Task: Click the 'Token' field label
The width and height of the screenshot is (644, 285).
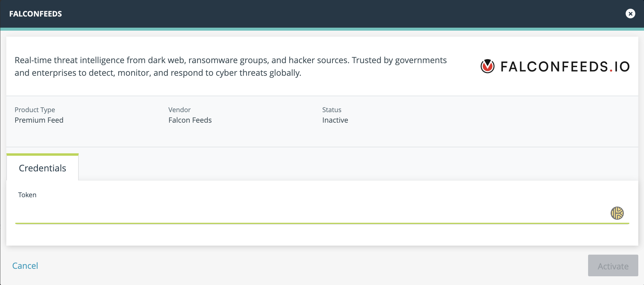Action: tap(27, 195)
